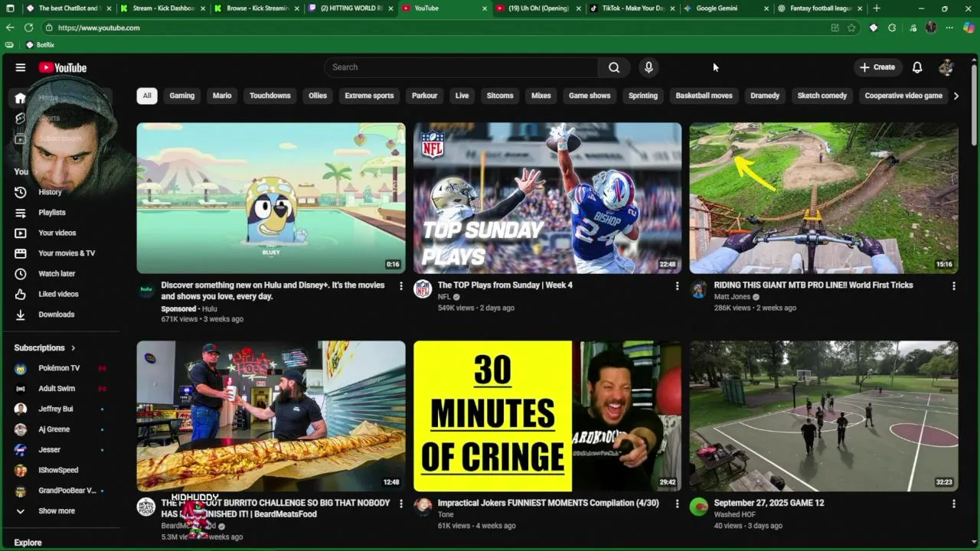Screen dimensions: 980x551
Task: Open the Bluey Hulu ad thumbnail
Action: (x=271, y=198)
